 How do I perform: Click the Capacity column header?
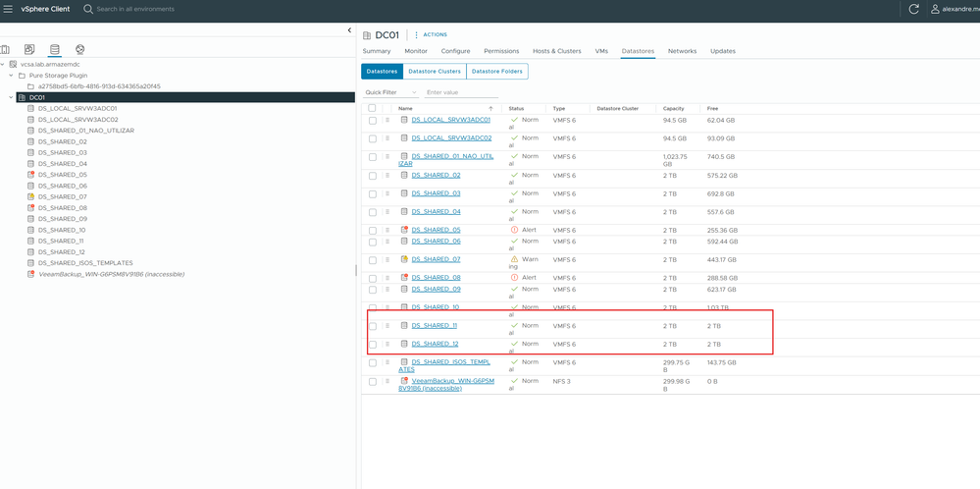674,108
